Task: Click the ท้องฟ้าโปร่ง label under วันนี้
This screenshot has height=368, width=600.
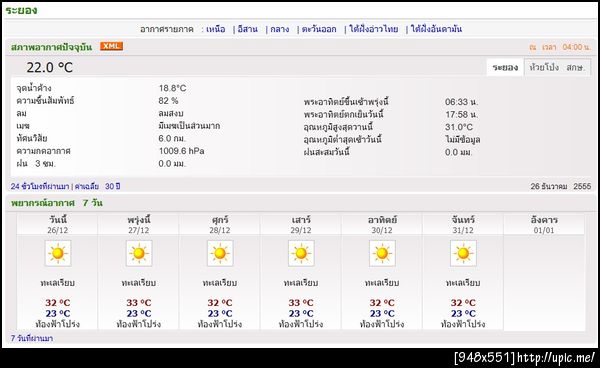Action: [x=58, y=324]
